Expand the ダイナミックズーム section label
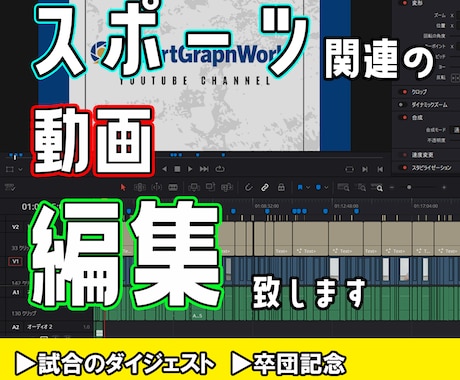 (x=429, y=105)
